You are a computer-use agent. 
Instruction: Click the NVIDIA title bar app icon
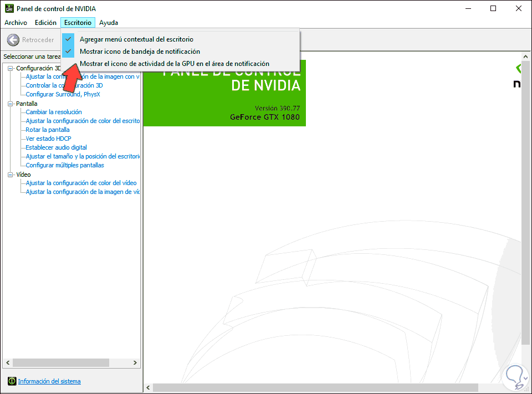click(x=9, y=8)
